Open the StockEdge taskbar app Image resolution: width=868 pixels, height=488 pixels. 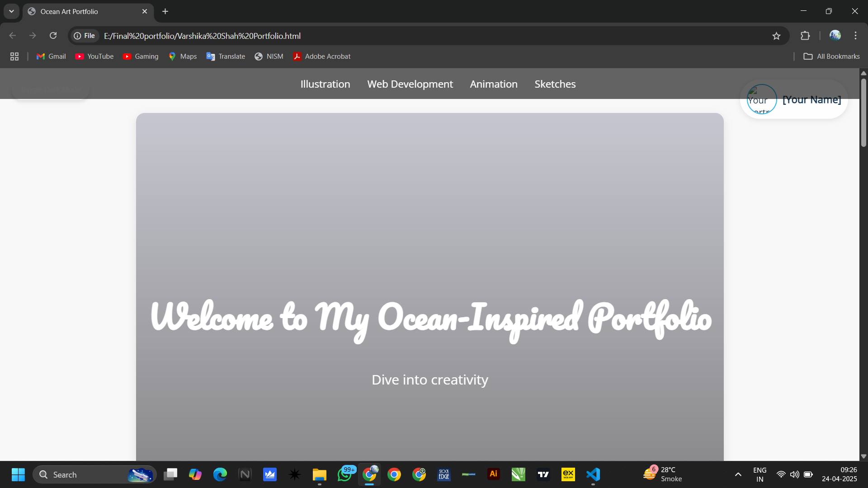click(x=444, y=474)
